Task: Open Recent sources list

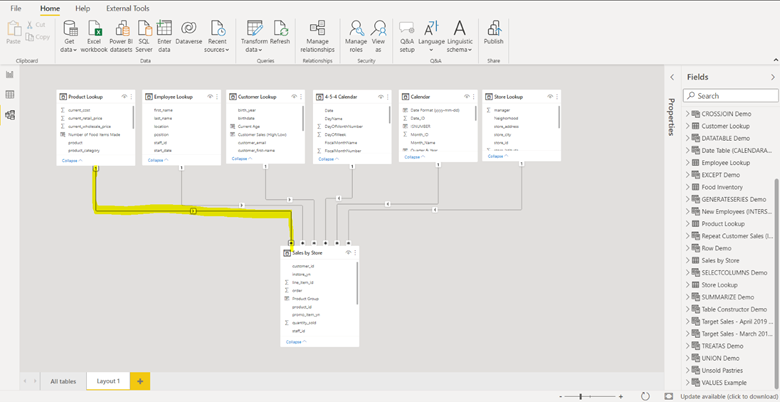Action: (x=217, y=36)
